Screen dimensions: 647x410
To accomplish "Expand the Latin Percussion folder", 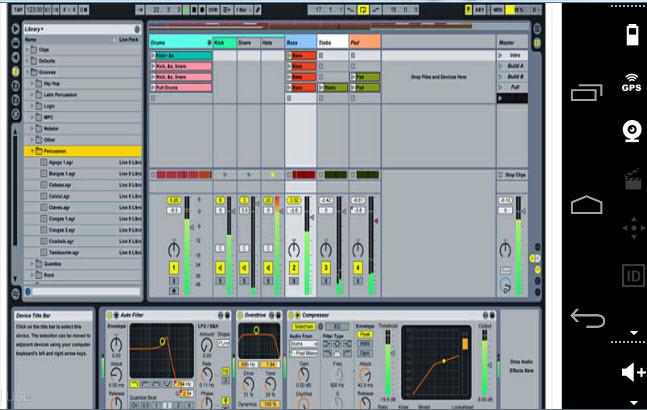I will pyautogui.click(x=32, y=94).
